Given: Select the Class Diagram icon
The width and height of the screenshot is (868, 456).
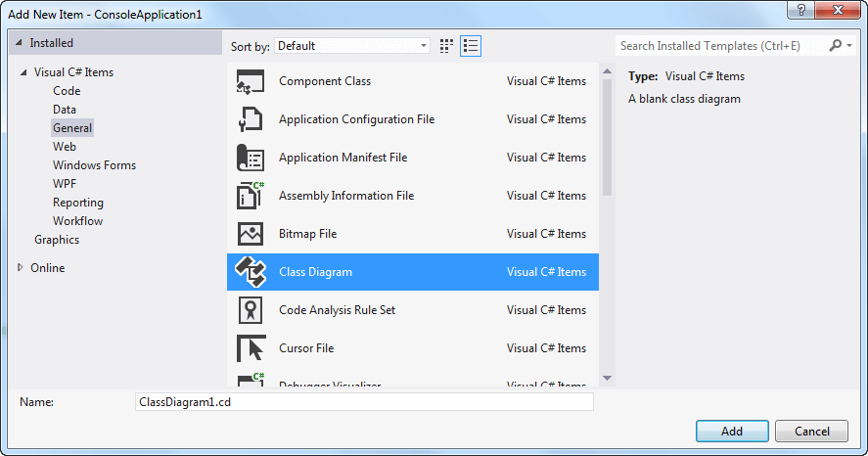Looking at the screenshot, I should tap(251, 272).
